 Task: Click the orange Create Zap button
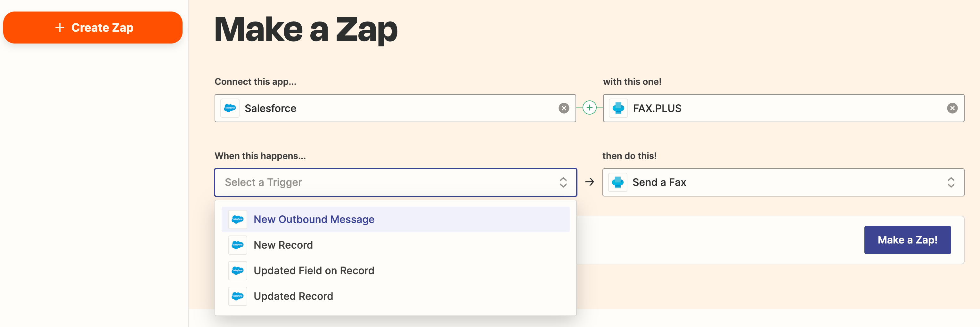pos(93,28)
